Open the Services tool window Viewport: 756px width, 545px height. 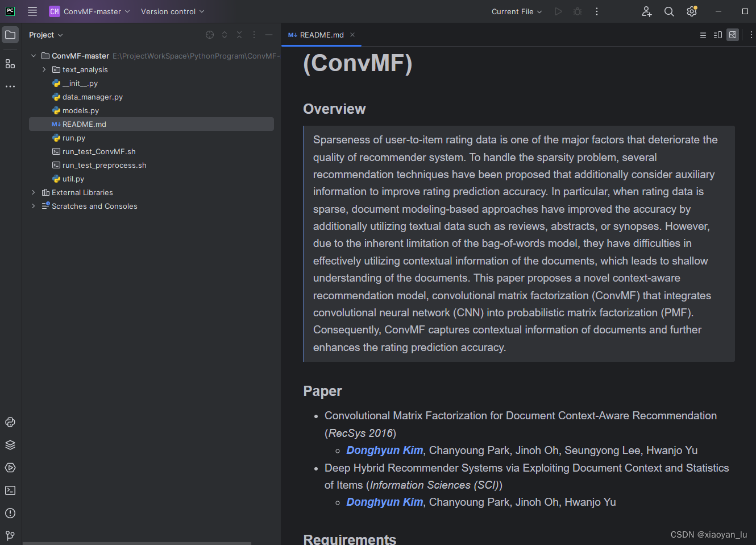(x=10, y=468)
